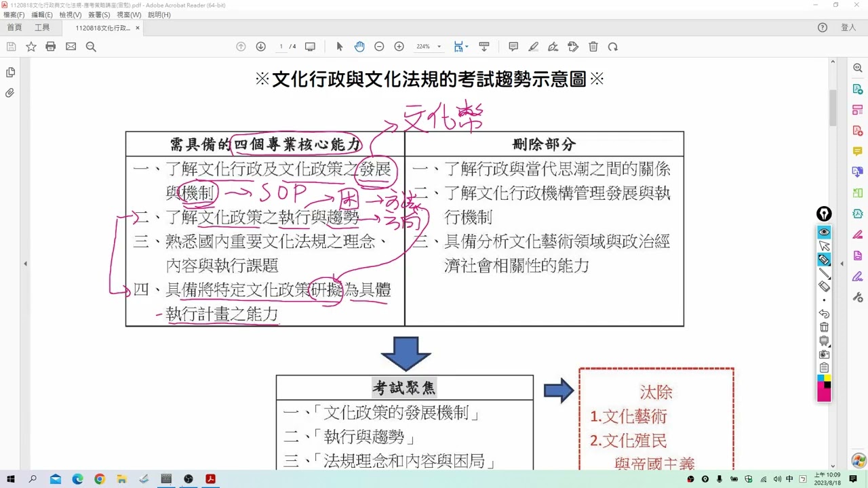Click the clipboard icon in annotation toolbar

coord(824,367)
